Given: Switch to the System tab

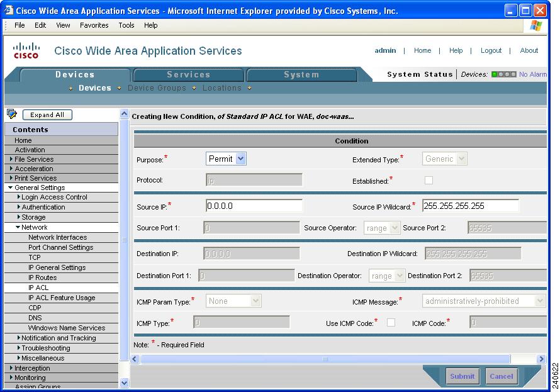Looking at the screenshot, I should [301, 75].
